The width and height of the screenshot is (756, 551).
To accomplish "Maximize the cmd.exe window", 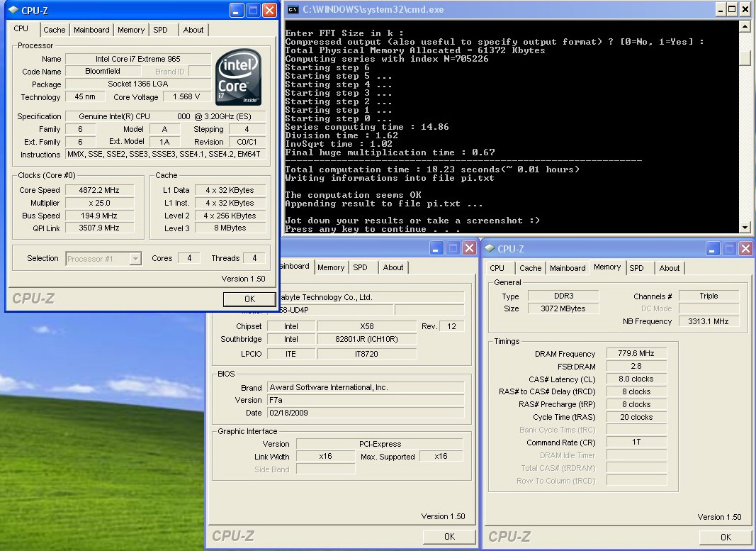I will pyautogui.click(x=732, y=9).
